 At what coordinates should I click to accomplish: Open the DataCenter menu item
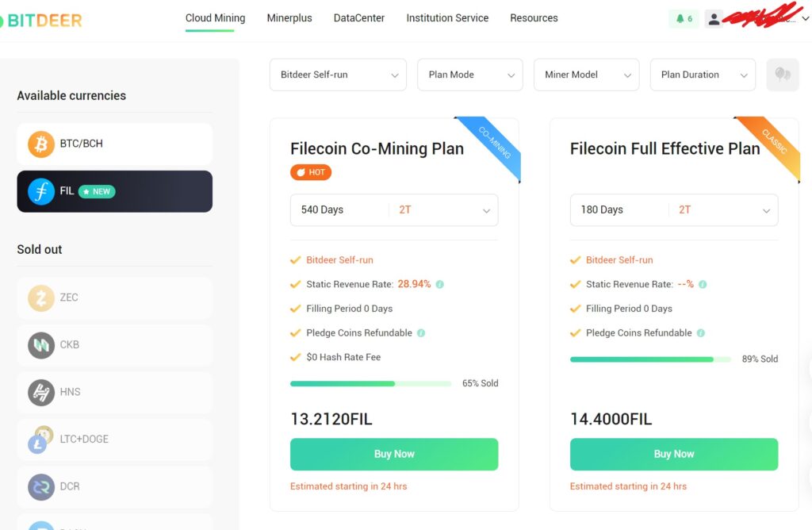(x=358, y=17)
